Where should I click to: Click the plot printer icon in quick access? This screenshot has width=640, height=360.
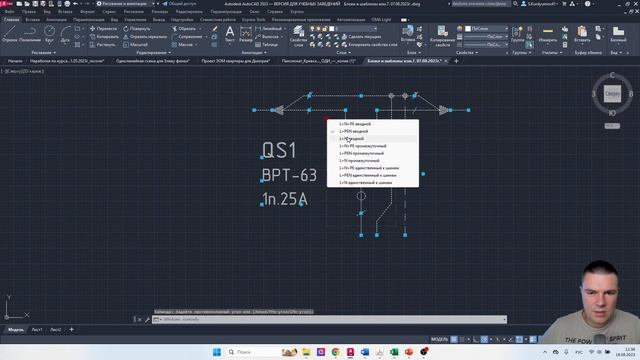tap(67, 4)
